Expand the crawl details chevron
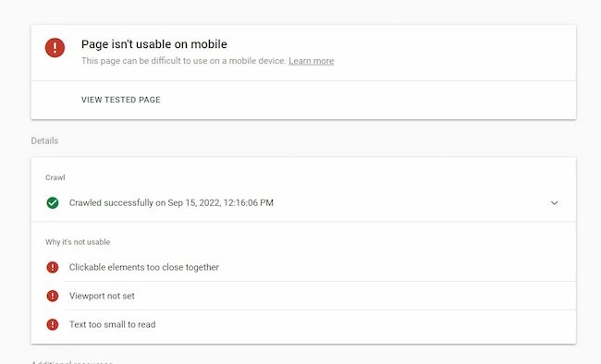 [x=554, y=202]
